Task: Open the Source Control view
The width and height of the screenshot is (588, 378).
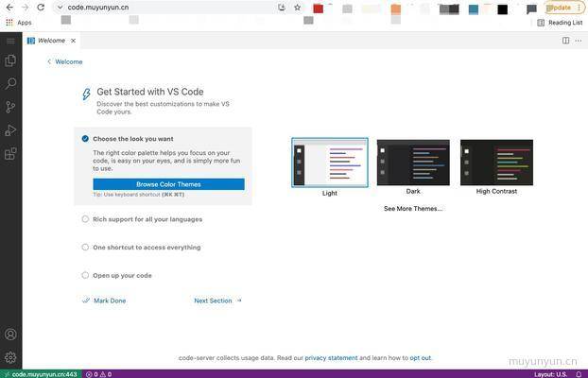Action: coord(10,107)
